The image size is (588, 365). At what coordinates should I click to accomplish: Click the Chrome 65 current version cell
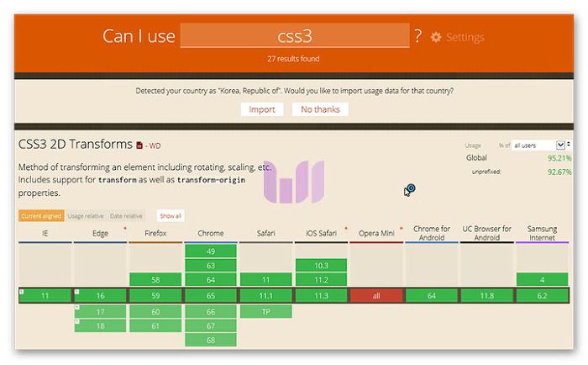pyautogui.click(x=211, y=295)
